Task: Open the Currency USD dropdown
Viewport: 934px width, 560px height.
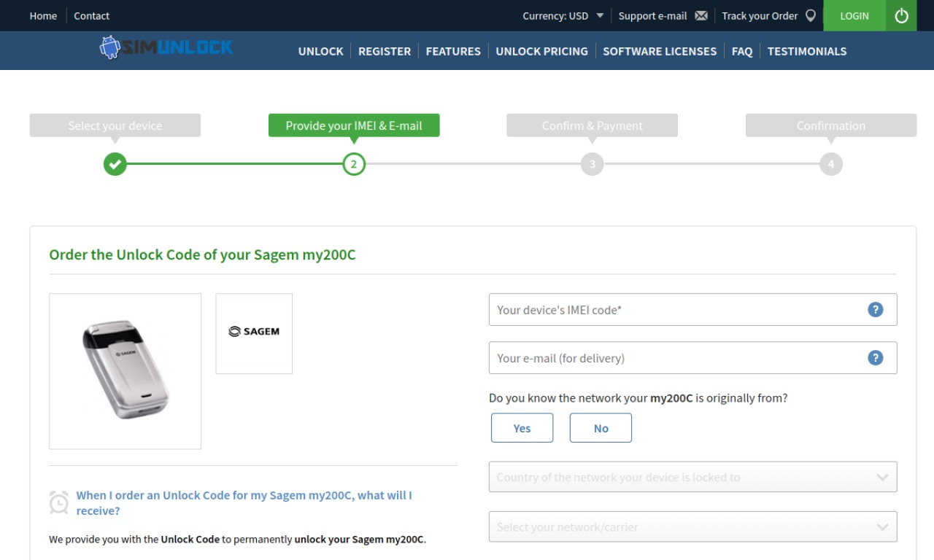Action: click(563, 15)
